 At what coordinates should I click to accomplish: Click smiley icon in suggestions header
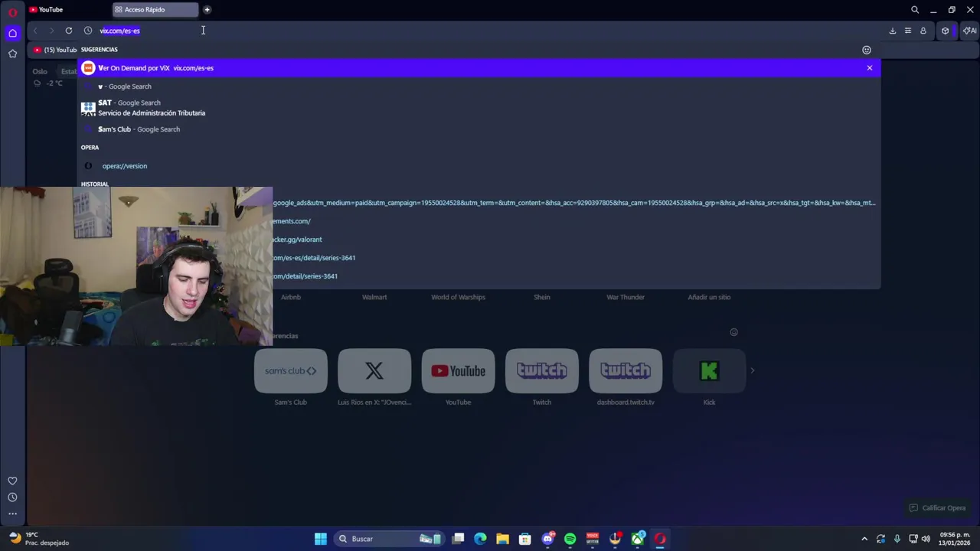[867, 50]
